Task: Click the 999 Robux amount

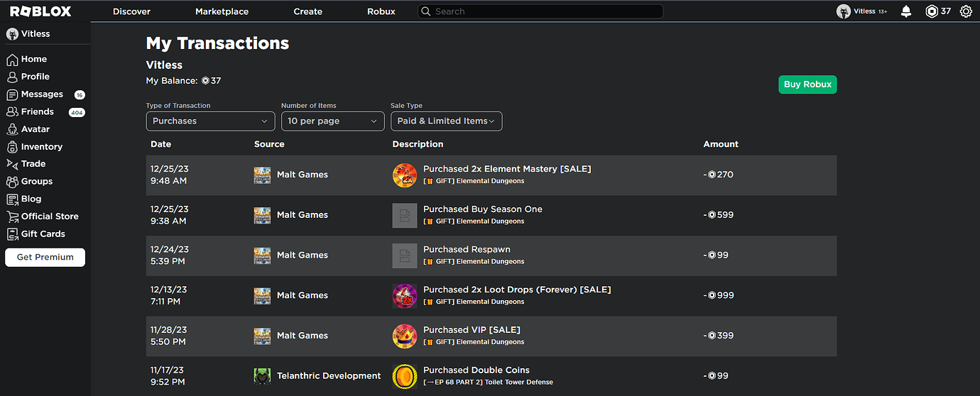Action: click(x=719, y=295)
